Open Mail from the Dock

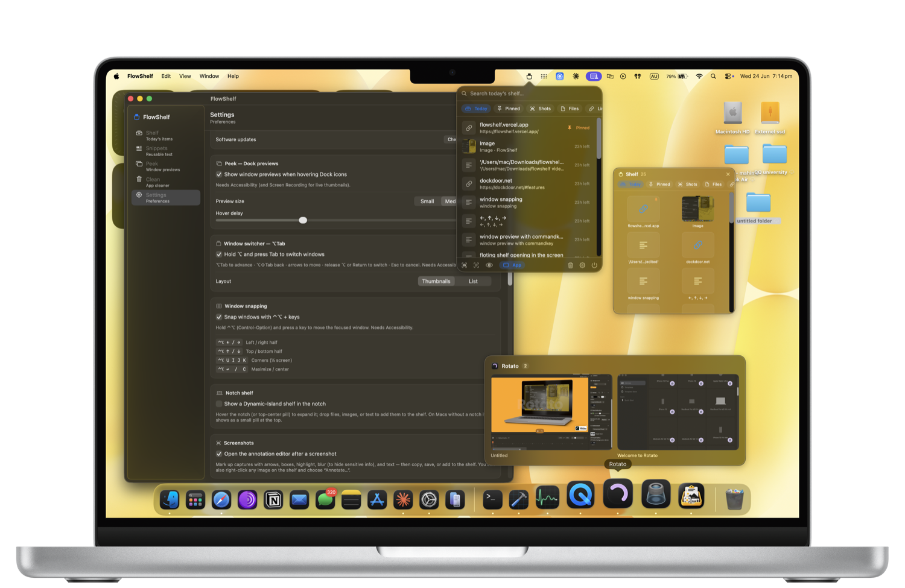[x=299, y=499]
